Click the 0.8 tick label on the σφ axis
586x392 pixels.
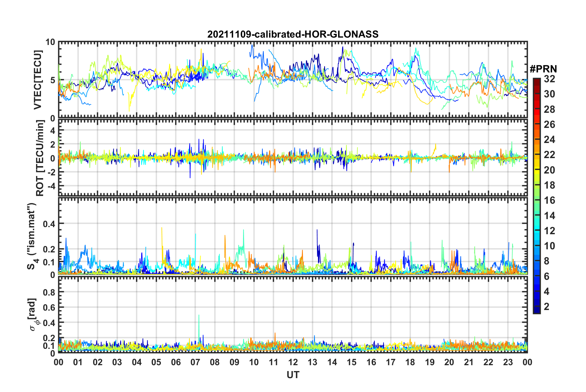(x=49, y=292)
